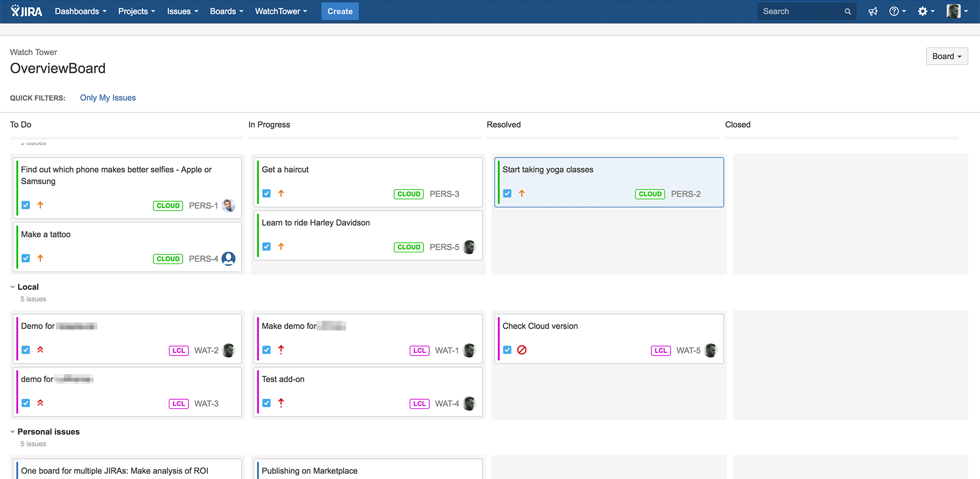Open the Projects menu
The image size is (980, 479).
137,11
